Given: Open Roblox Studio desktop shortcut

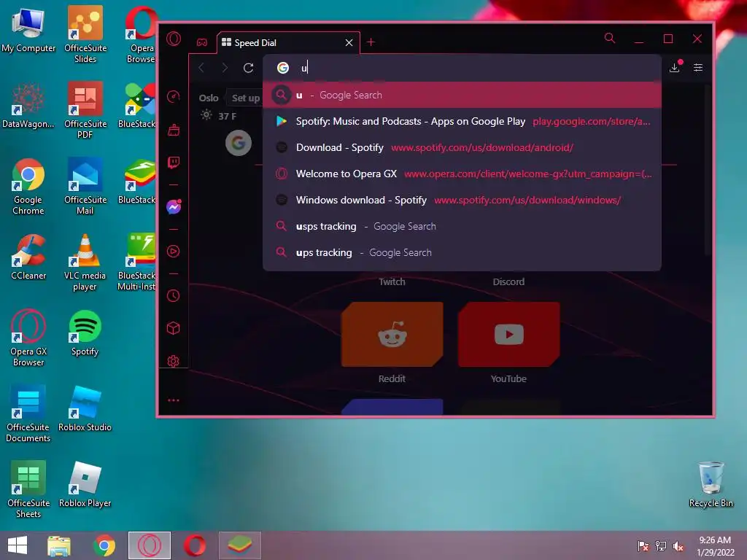Looking at the screenshot, I should pos(85,408).
